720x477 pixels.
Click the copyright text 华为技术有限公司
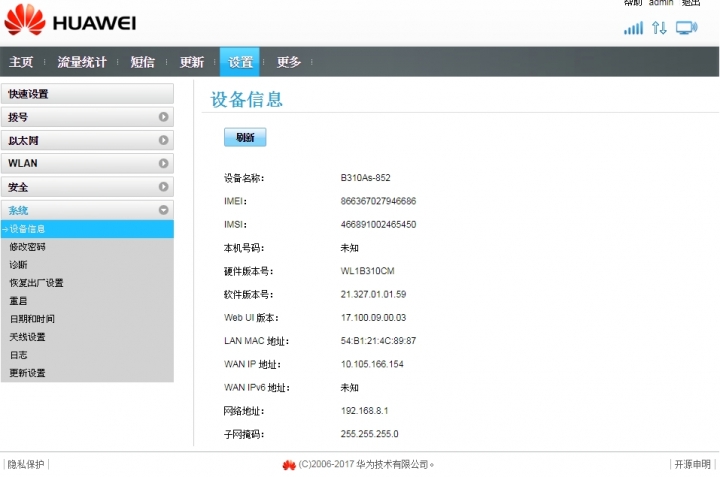click(x=392, y=465)
